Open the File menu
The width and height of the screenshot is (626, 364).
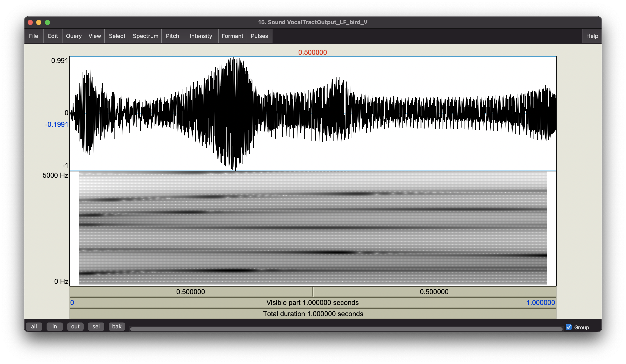[x=34, y=36]
